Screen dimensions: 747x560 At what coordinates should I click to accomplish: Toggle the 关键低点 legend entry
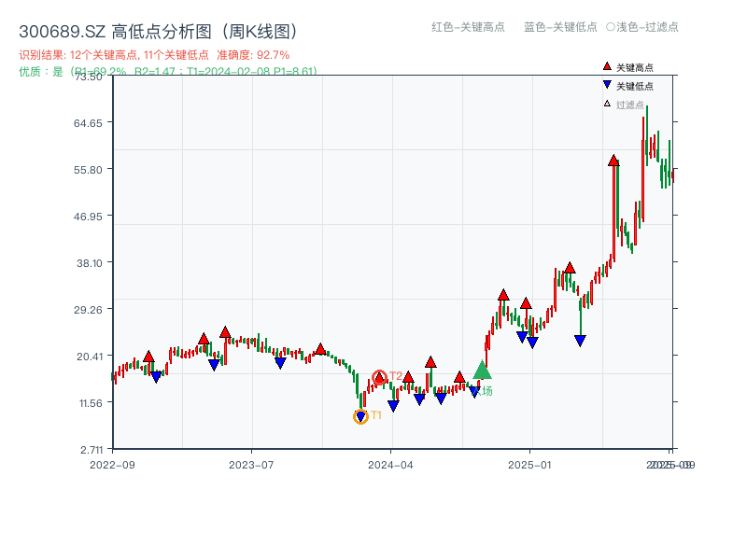click(628, 86)
